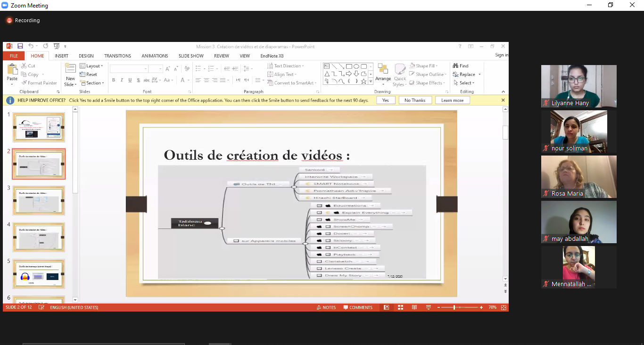The width and height of the screenshot is (644, 345).
Task: Click the Learn more button
Action: point(452,100)
